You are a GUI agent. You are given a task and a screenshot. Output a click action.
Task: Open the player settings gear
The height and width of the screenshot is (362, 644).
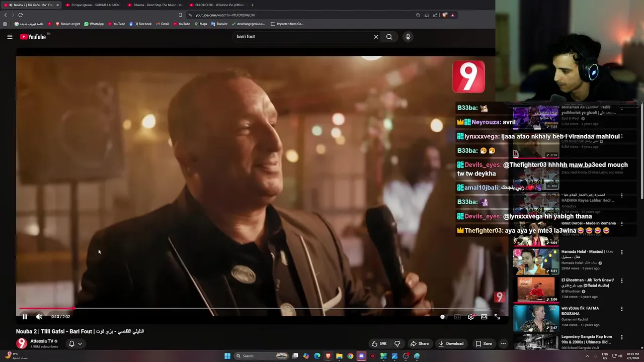click(x=471, y=317)
